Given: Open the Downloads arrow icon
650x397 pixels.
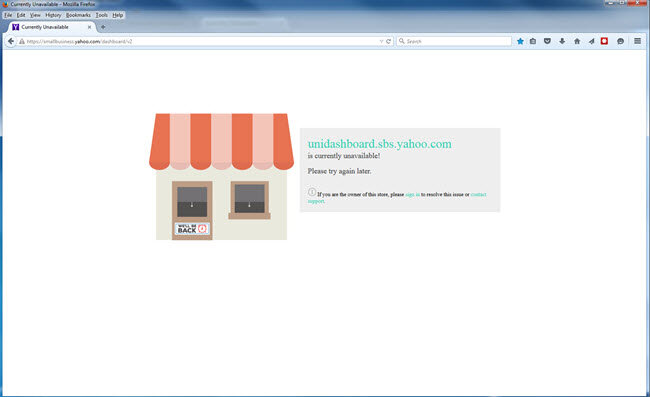Looking at the screenshot, I should [x=562, y=41].
